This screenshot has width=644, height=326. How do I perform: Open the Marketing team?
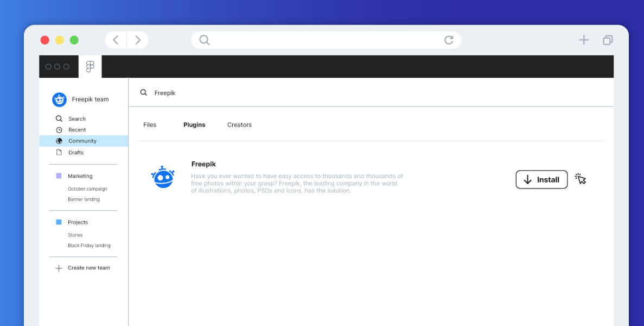tap(80, 176)
